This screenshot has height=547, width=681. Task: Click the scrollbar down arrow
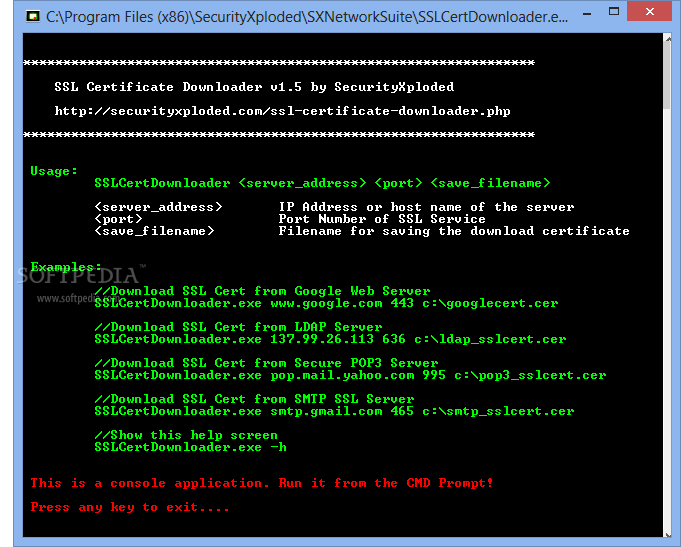(668, 534)
